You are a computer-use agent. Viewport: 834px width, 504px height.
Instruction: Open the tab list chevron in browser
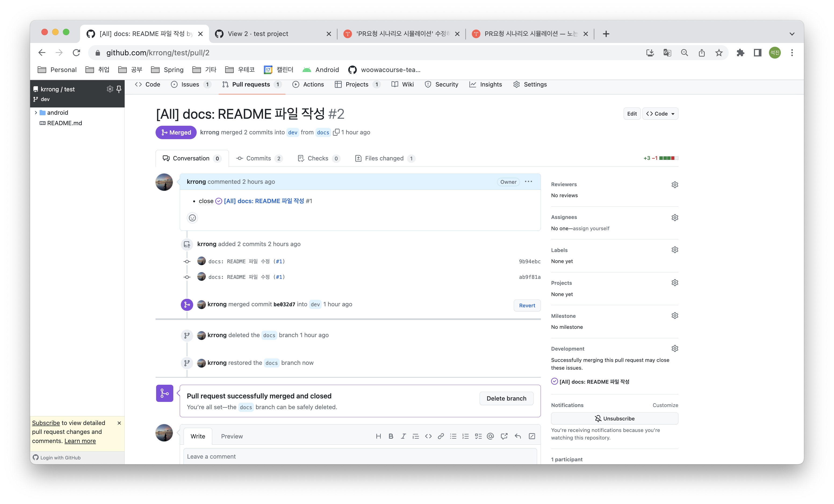(792, 34)
